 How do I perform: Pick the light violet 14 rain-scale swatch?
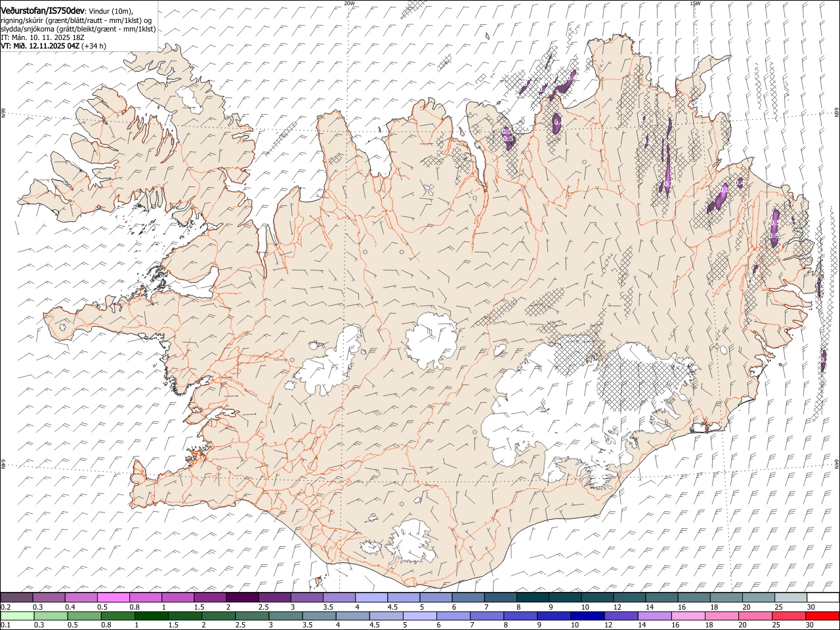click(x=654, y=616)
